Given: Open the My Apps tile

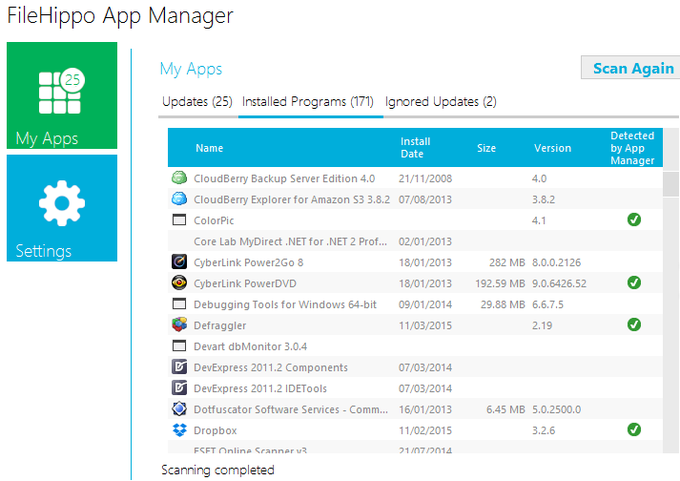Looking at the screenshot, I should (x=62, y=95).
